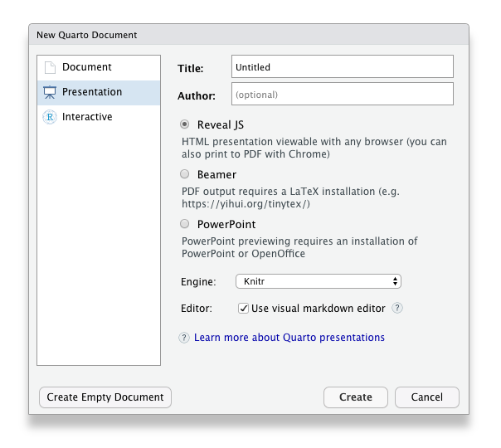Click the Interactive R logo icon
501x448 pixels.
pos(50,117)
